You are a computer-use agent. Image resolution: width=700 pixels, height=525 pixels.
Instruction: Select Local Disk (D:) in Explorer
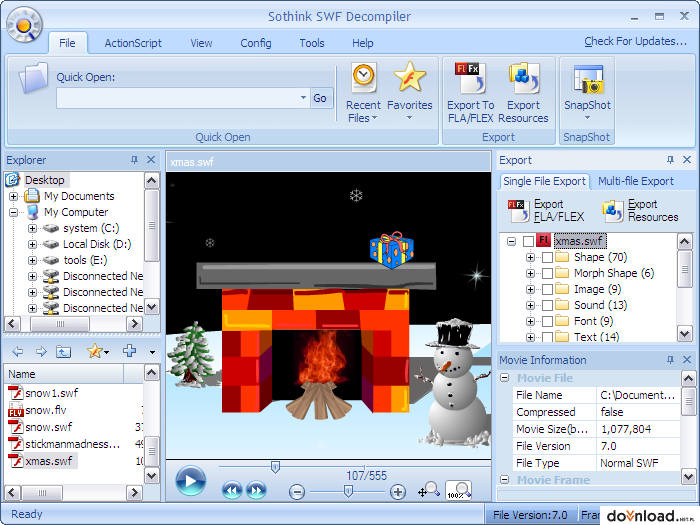[97, 244]
